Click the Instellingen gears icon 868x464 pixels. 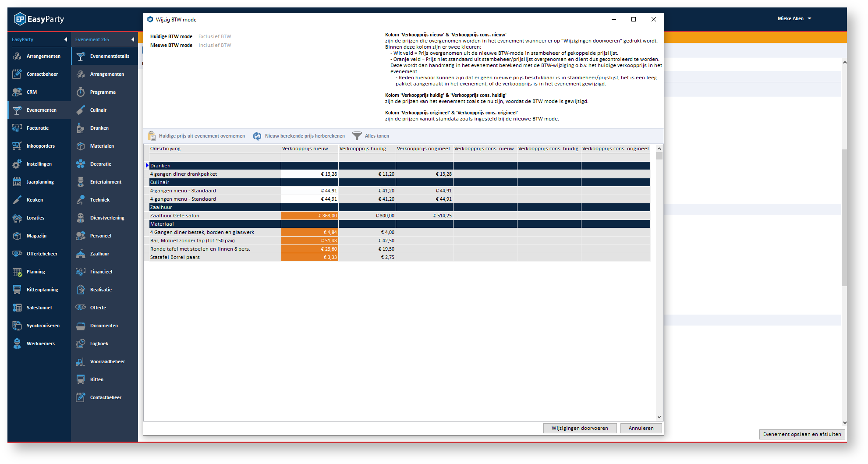[17, 164]
